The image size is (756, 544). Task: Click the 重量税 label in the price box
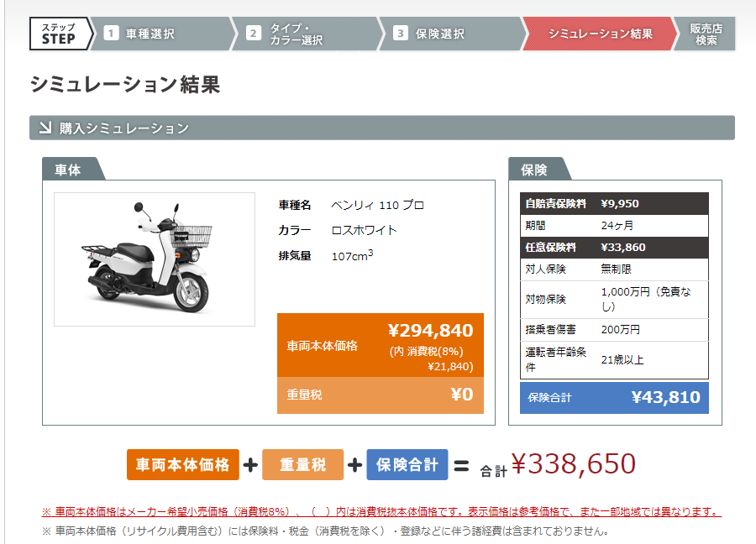(304, 395)
